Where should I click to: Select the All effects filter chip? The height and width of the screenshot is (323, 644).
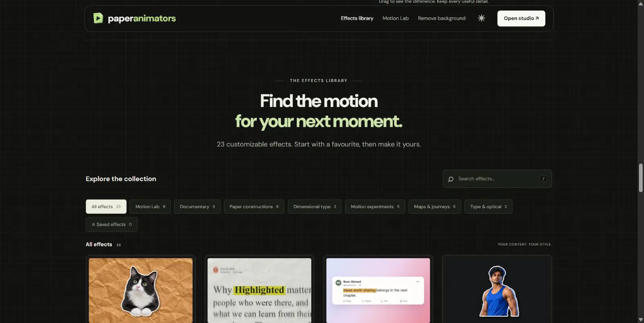pyautogui.click(x=106, y=207)
